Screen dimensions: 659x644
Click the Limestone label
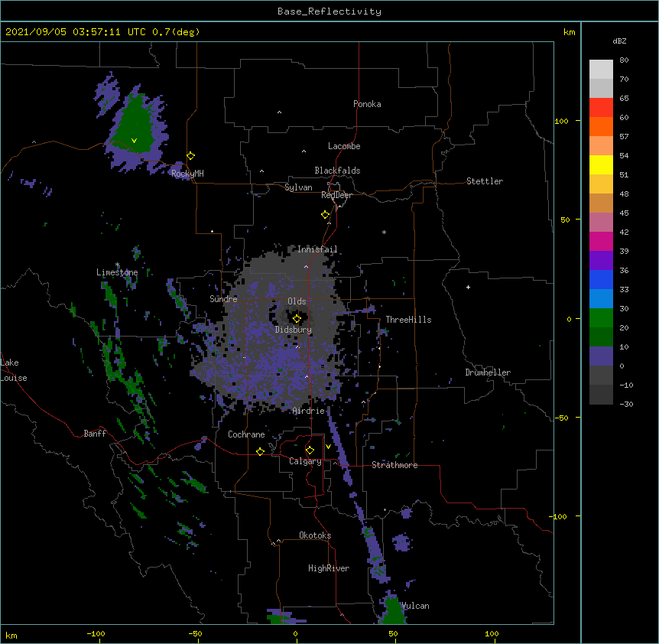click(x=117, y=272)
